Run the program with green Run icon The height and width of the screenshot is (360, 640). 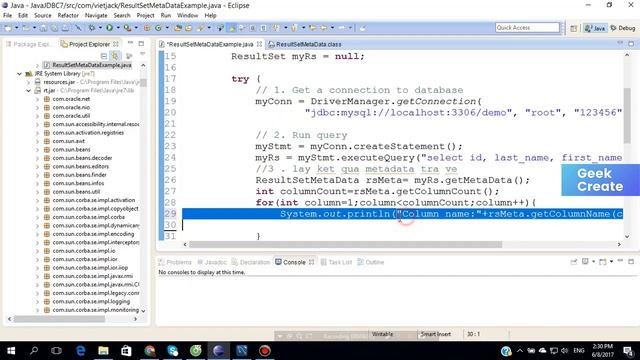[109, 28]
